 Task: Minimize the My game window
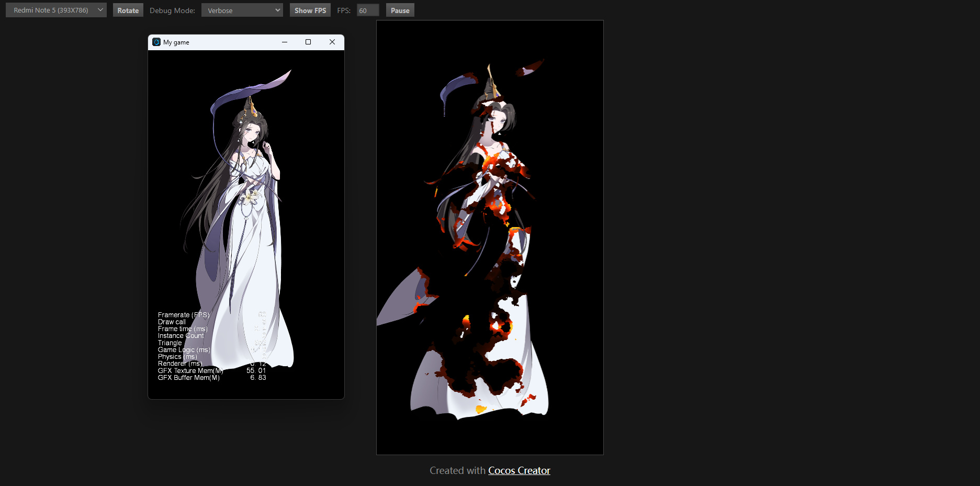click(x=285, y=42)
